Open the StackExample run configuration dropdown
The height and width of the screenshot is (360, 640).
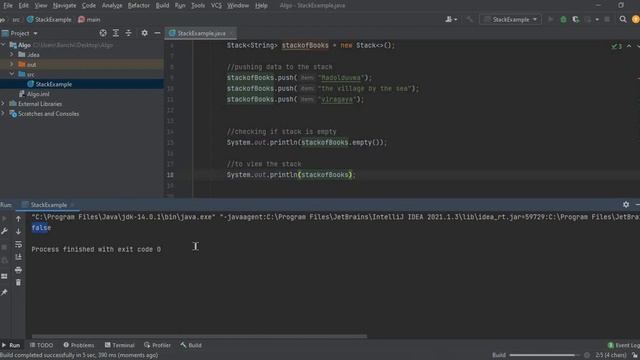[510, 19]
